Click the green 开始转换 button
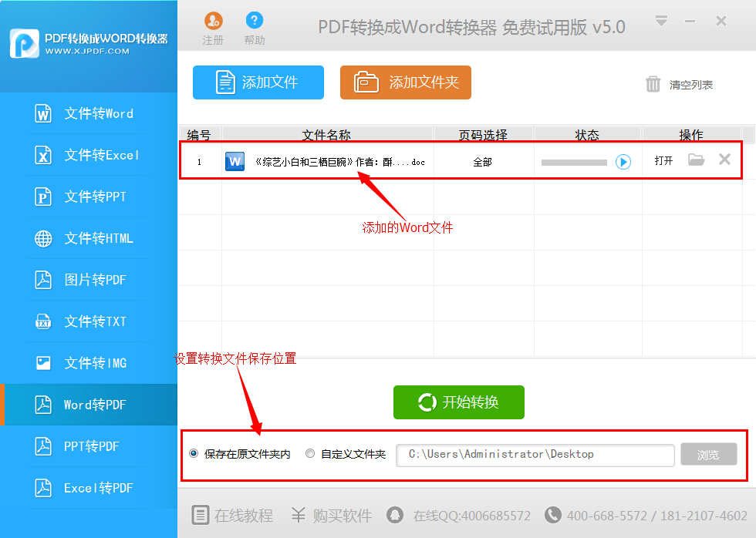The height and width of the screenshot is (538, 756). (458, 402)
